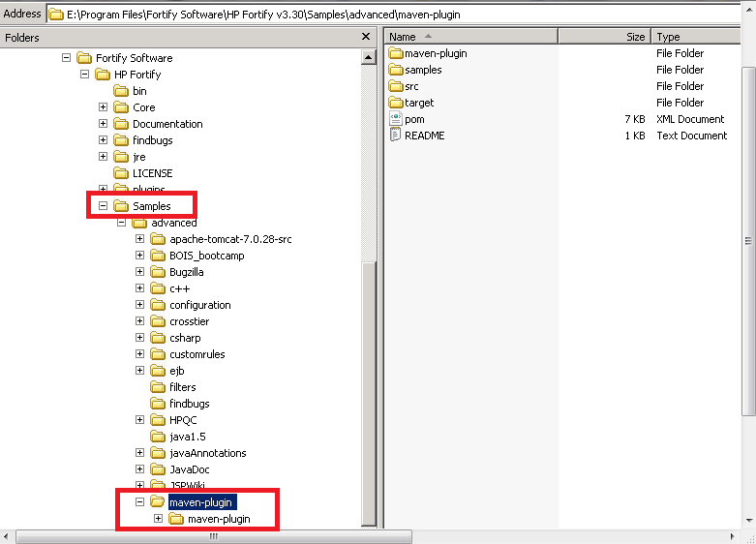The height and width of the screenshot is (544, 756).
Task: Sort files by Size column header
Action: click(604, 37)
